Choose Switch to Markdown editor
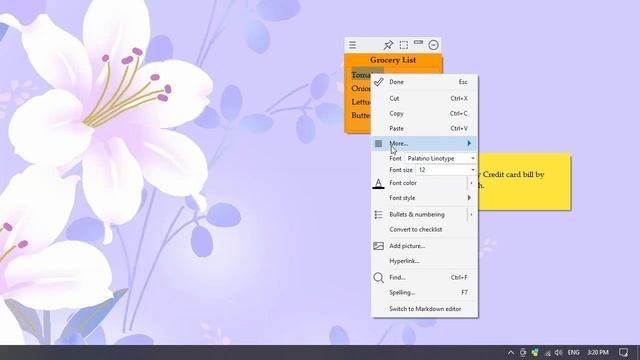The height and width of the screenshot is (360, 640). click(424, 309)
